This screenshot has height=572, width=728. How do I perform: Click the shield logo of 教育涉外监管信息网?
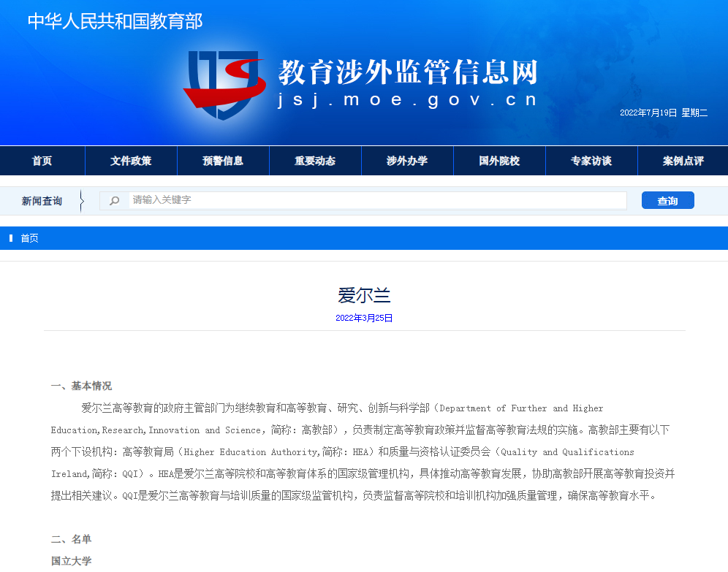(224, 85)
